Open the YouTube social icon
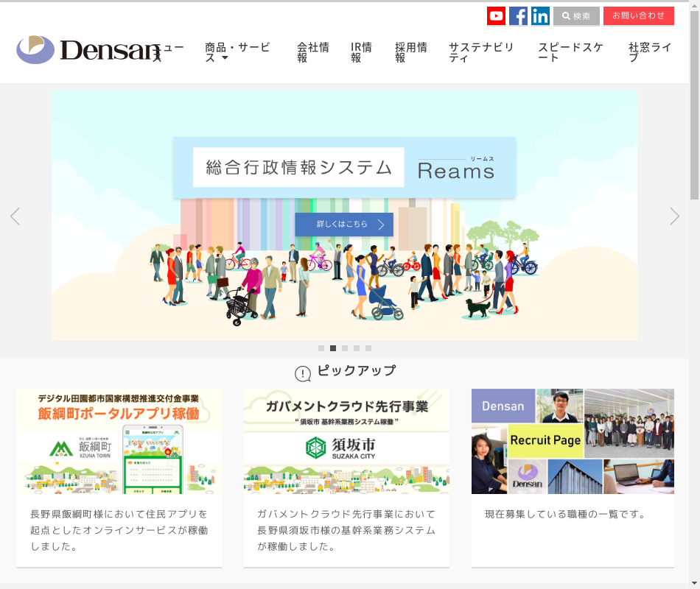 tap(496, 15)
